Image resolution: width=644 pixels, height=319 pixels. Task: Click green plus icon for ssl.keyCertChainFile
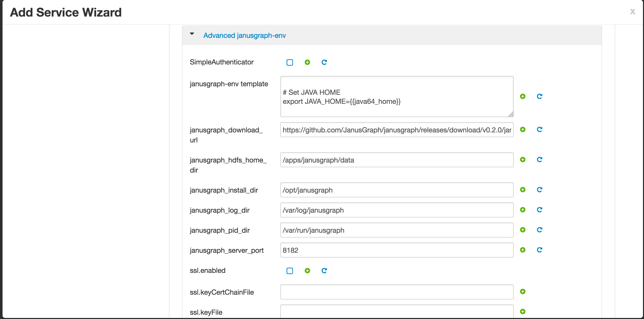coord(523,291)
